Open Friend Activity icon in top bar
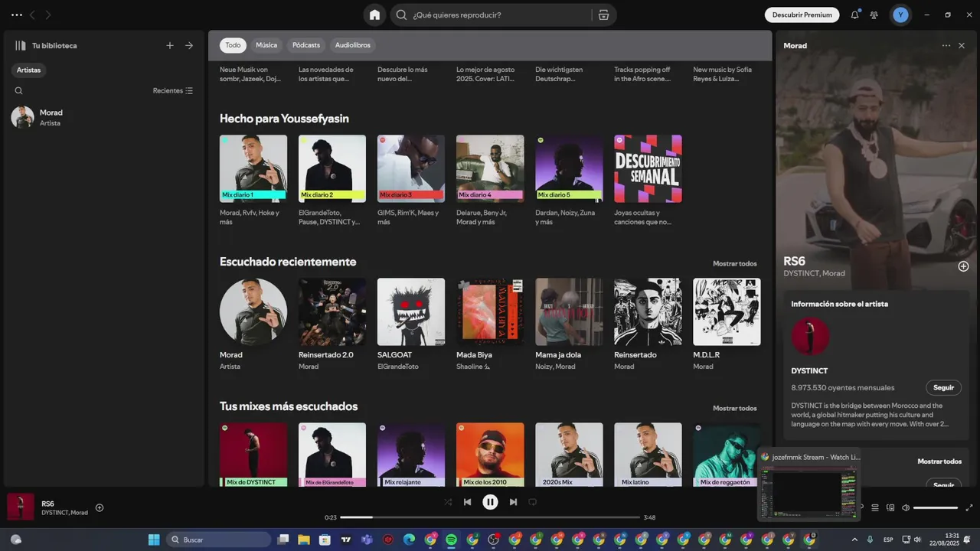 874,15
